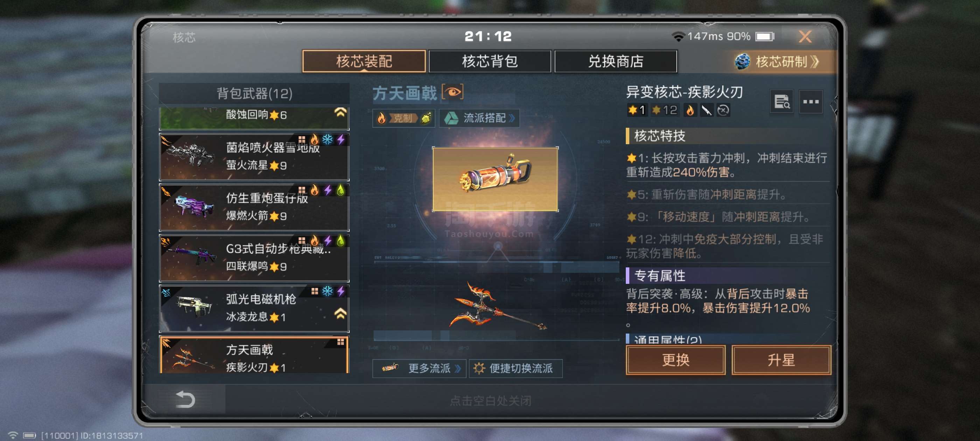Switch to the 核芯背包 tab
Image resolution: width=980 pixels, height=441 pixels.
click(490, 61)
